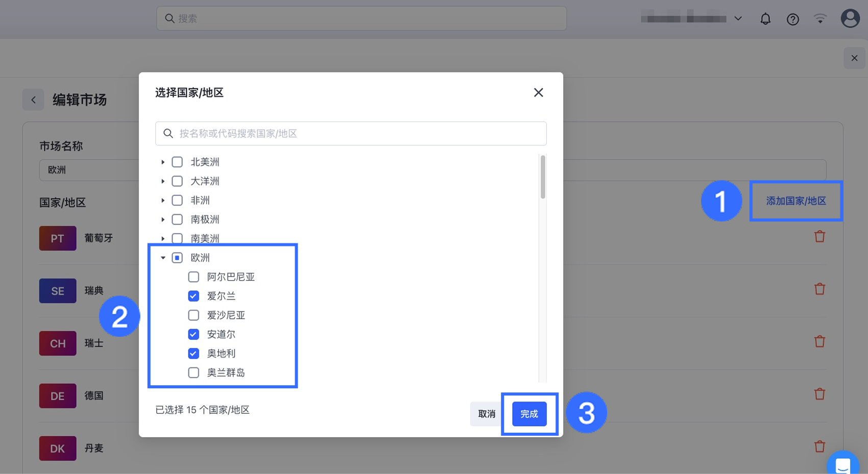Check the 奥兰群岛 checkbox
This screenshot has width=868, height=474.
(x=194, y=372)
